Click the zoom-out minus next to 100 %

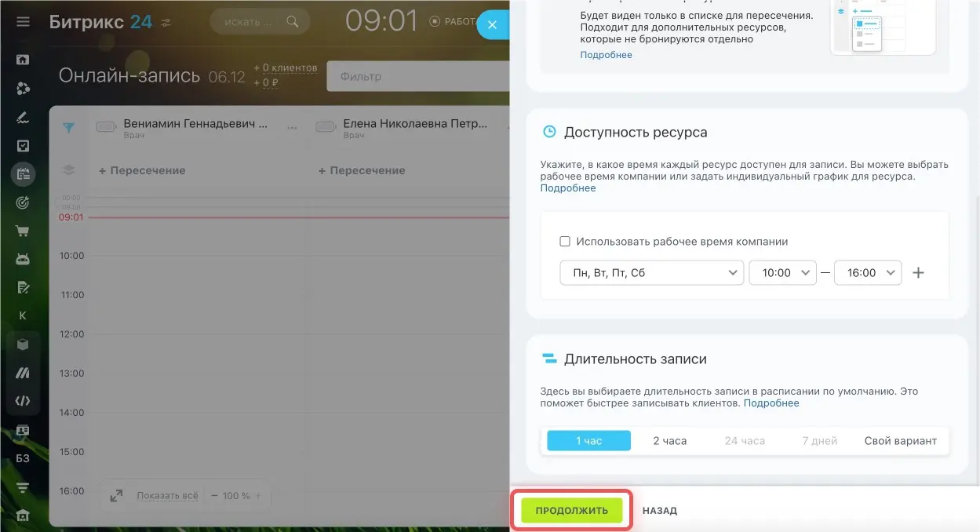[x=213, y=496]
